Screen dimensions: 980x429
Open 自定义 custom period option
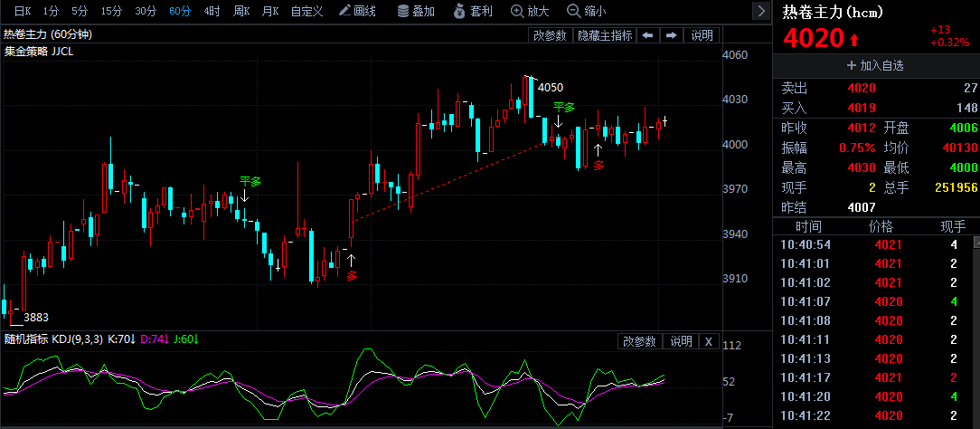tap(308, 11)
